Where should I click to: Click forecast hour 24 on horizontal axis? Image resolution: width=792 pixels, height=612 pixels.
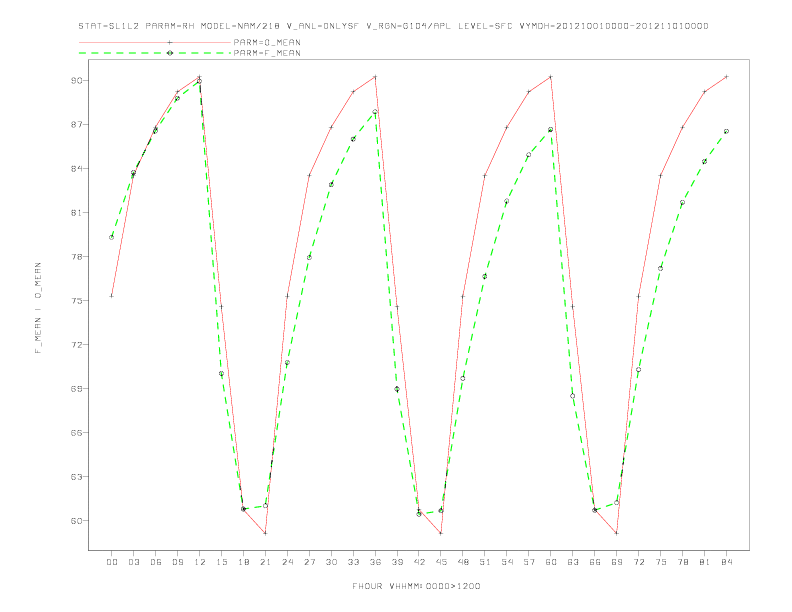click(x=287, y=562)
